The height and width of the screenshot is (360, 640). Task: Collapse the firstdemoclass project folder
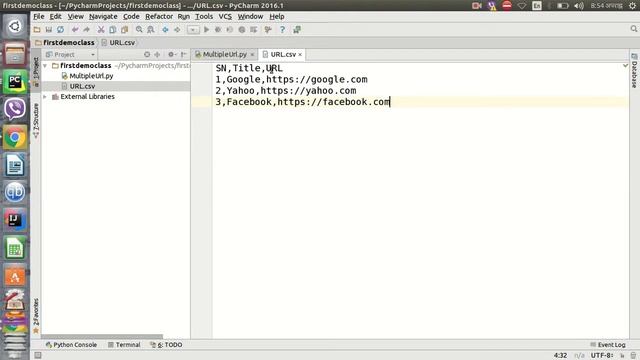(45, 66)
